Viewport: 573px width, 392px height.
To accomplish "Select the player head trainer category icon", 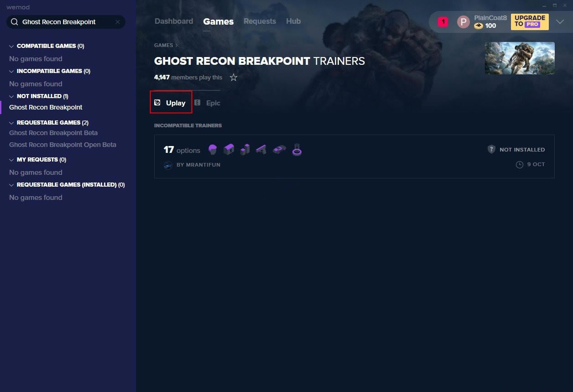I will tap(213, 149).
